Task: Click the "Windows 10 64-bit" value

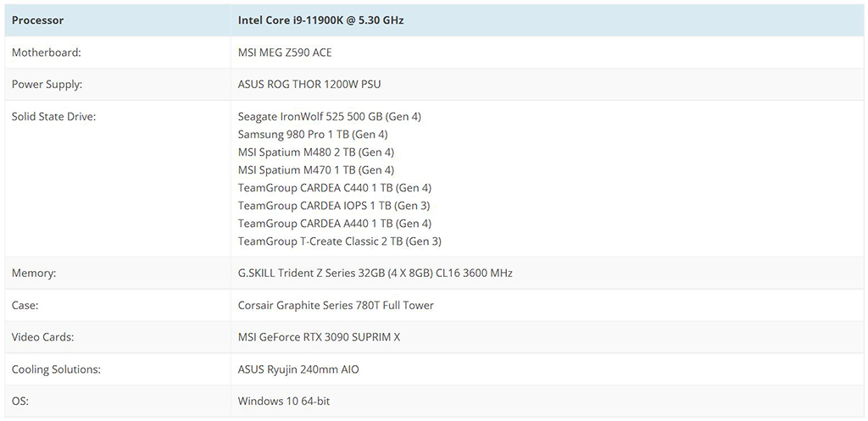Action: 284,401
